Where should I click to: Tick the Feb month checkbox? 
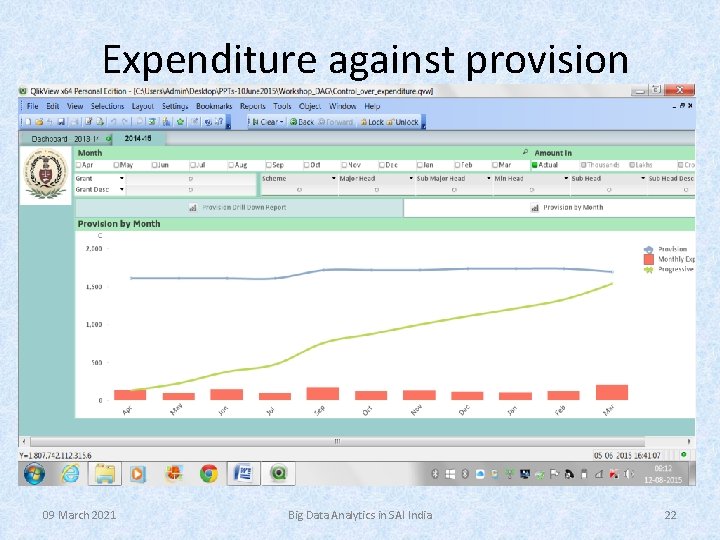457,165
